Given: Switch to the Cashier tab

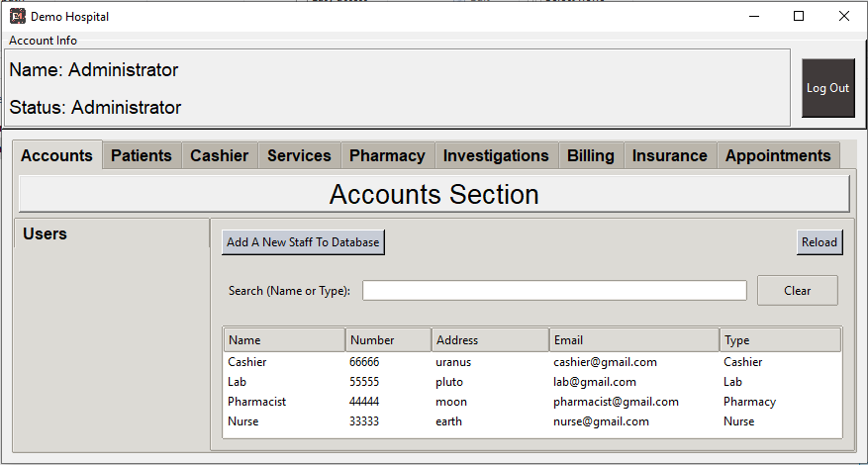Looking at the screenshot, I should 219,155.
